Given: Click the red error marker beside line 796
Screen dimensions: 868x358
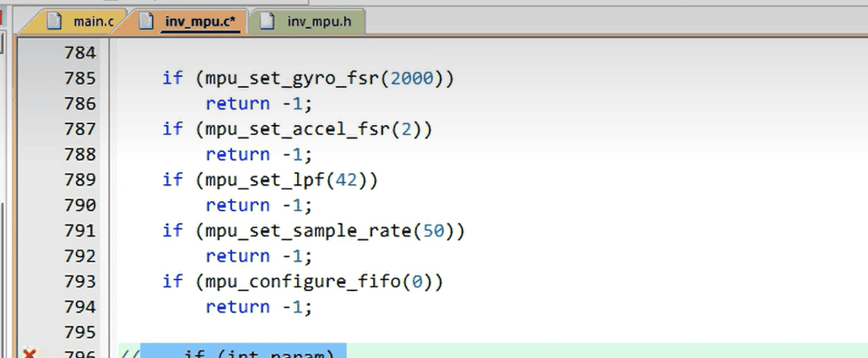Looking at the screenshot, I should tap(30, 354).
